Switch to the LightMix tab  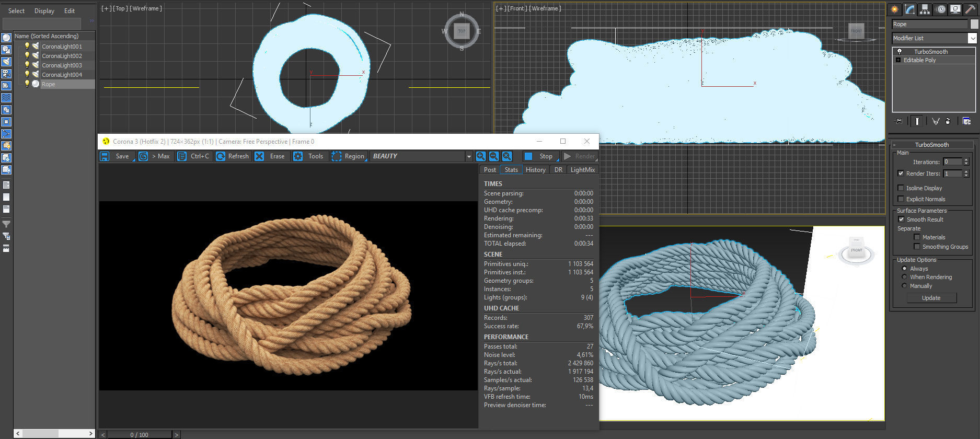(582, 169)
